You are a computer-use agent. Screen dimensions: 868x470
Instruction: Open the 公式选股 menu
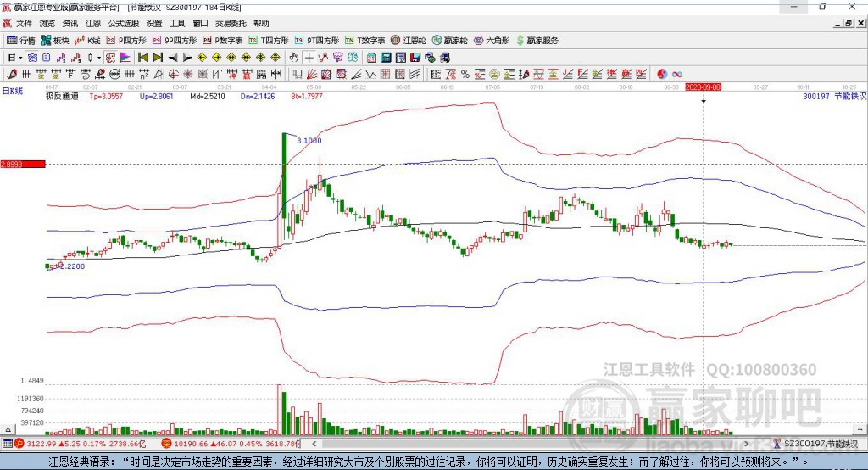[x=124, y=23]
